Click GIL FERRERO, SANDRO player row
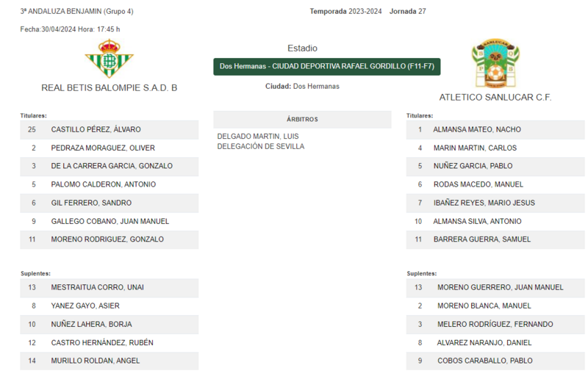 pos(109,203)
